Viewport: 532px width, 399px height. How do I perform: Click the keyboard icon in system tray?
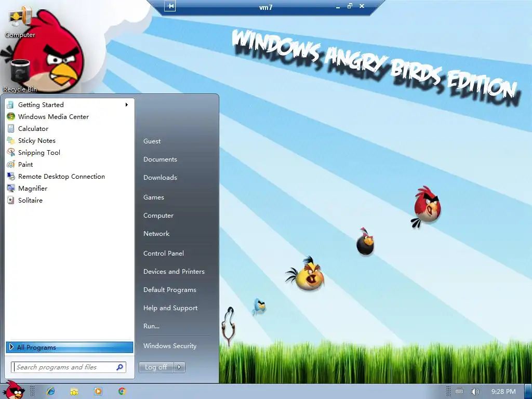pyautogui.click(x=459, y=391)
